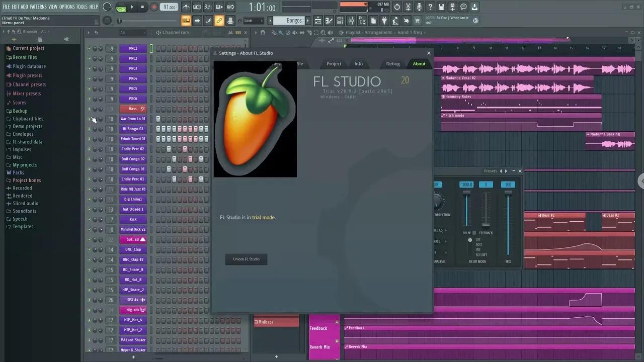This screenshot has width=644, height=362.
Task: Toggle pattern/song mode switch
Action: (121, 8)
